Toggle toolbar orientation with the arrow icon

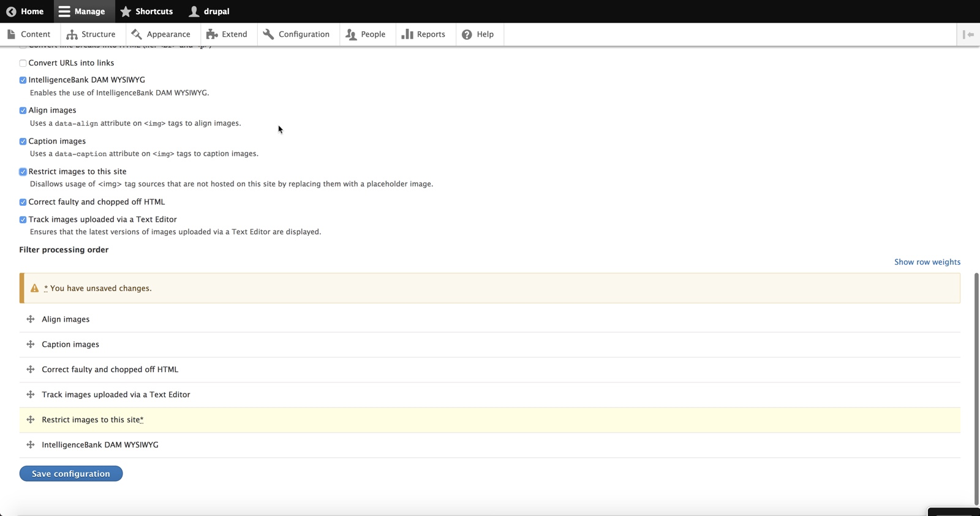(968, 34)
